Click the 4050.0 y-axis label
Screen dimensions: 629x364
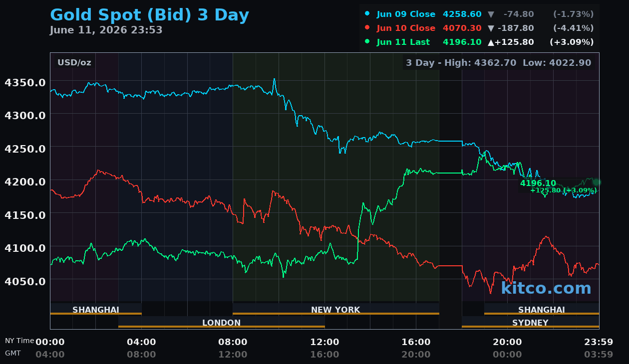pyautogui.click(x=25, y=281)
